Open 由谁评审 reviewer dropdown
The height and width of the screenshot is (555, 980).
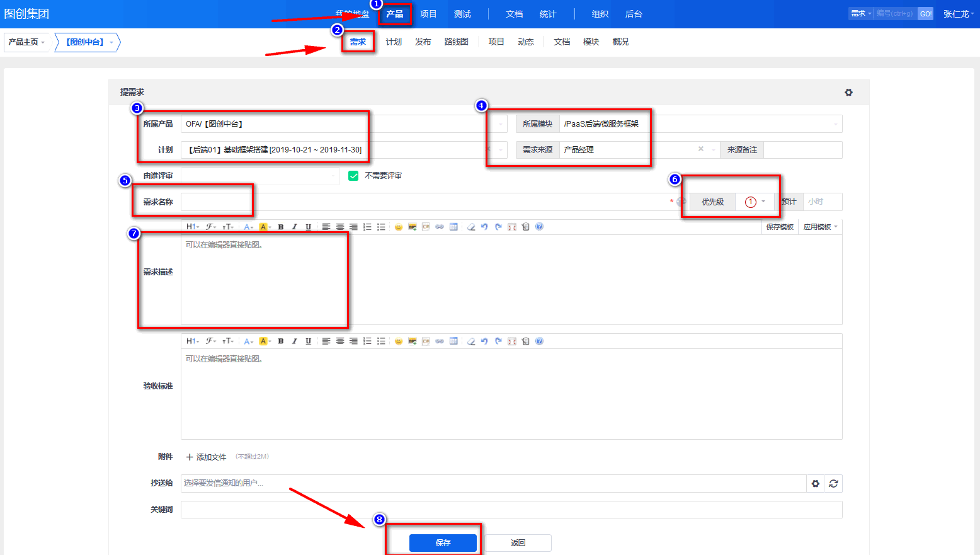click(260, 176)
